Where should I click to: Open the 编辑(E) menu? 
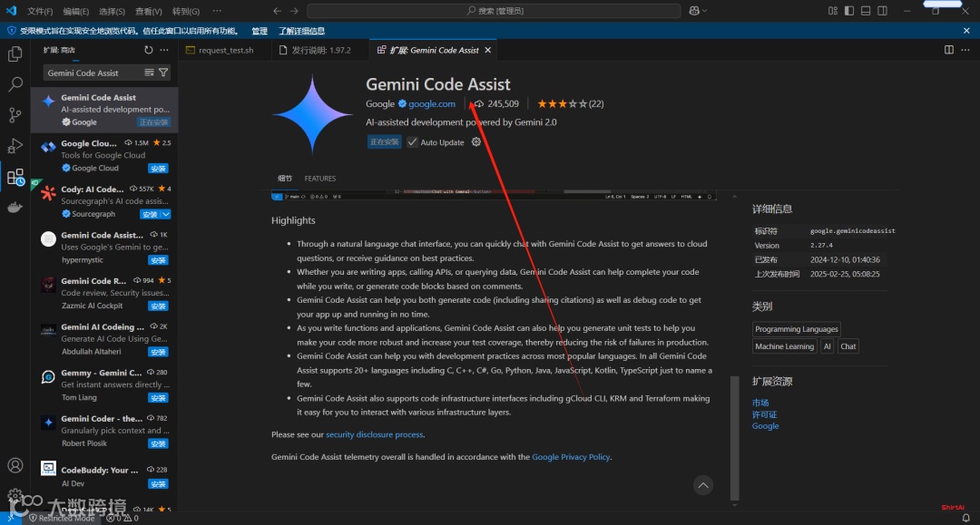tap(76, 11)
